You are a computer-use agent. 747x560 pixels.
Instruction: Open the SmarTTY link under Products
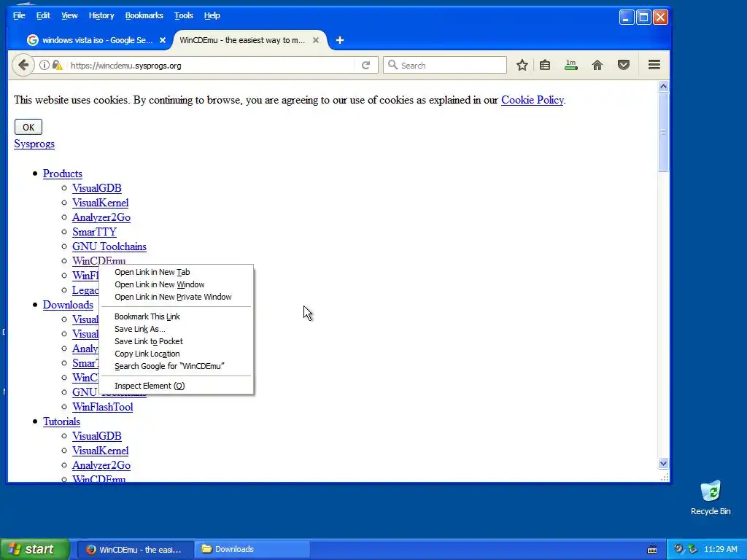94,232
